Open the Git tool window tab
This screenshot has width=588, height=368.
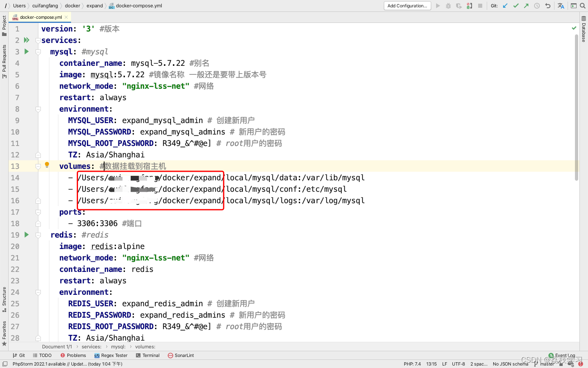pyautogui.click(x=19, y=355)
